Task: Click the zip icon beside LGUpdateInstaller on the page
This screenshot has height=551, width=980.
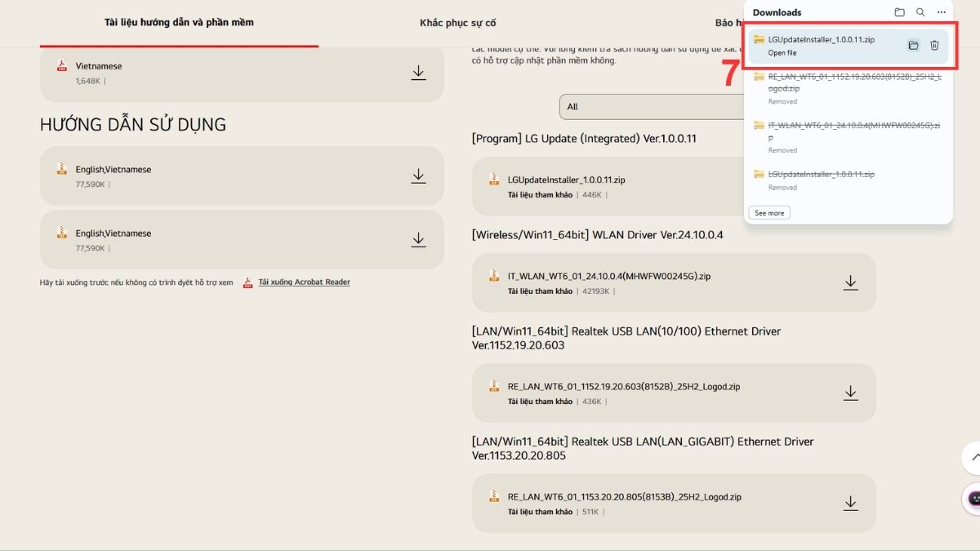Action: pos(493,179)
